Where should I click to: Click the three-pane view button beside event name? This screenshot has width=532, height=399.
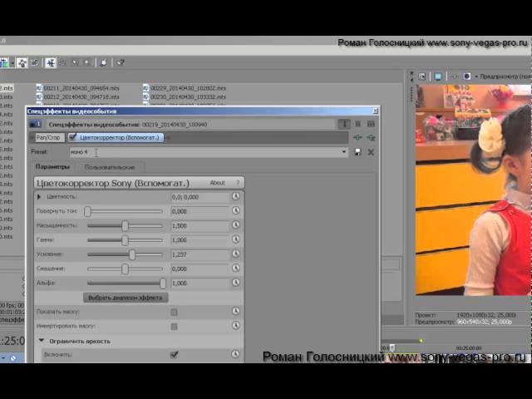[371, 124]
